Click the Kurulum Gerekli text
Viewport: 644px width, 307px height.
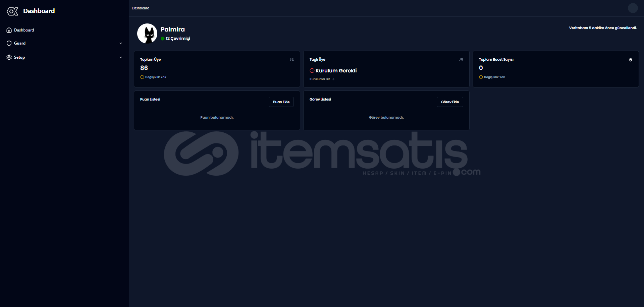click(x=336, y=71)
